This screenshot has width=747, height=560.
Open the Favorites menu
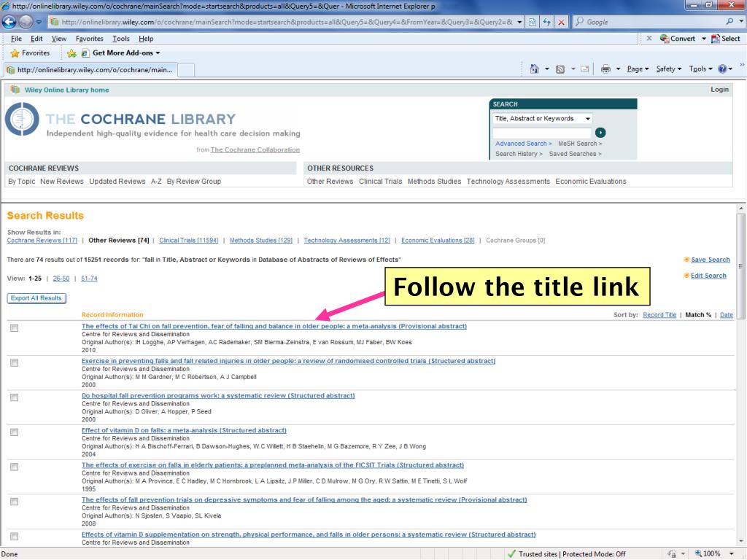pos(90,39)
